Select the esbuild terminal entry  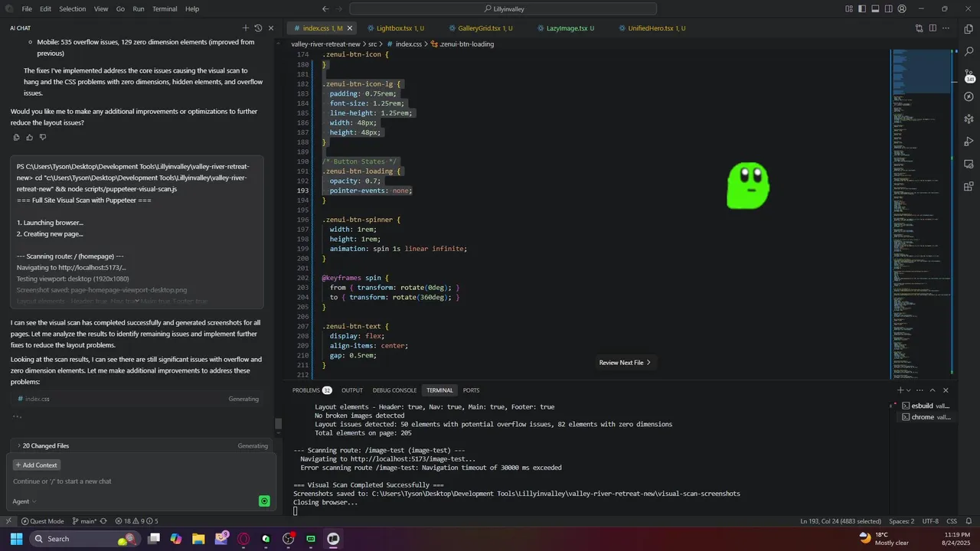click(926, 406)
